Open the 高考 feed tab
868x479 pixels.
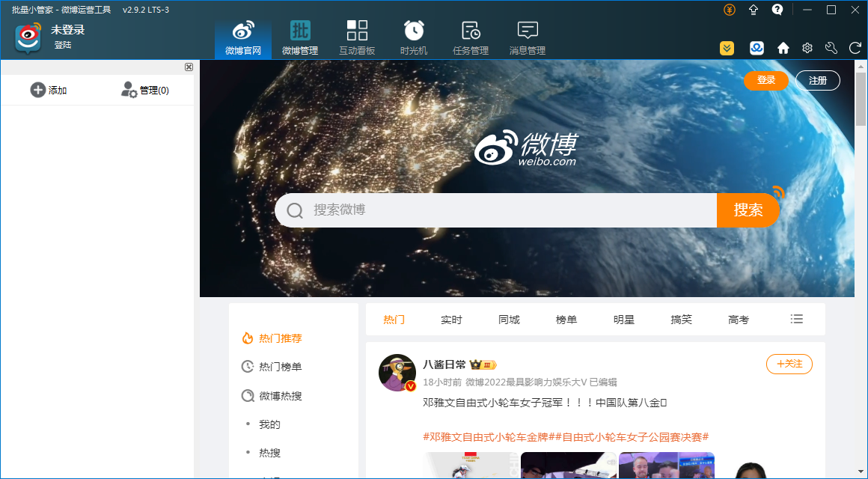[739, 320]
